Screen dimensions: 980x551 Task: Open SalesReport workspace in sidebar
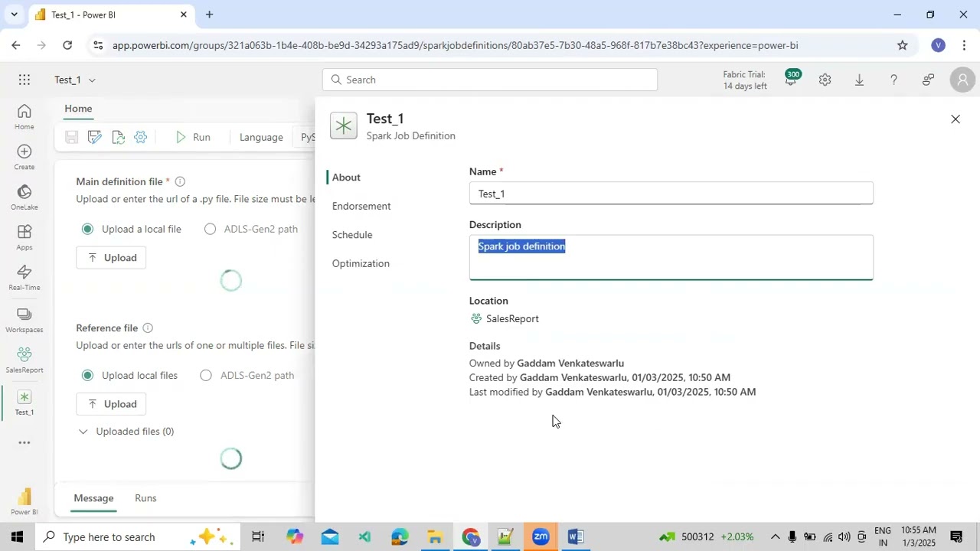click(24, 360)
